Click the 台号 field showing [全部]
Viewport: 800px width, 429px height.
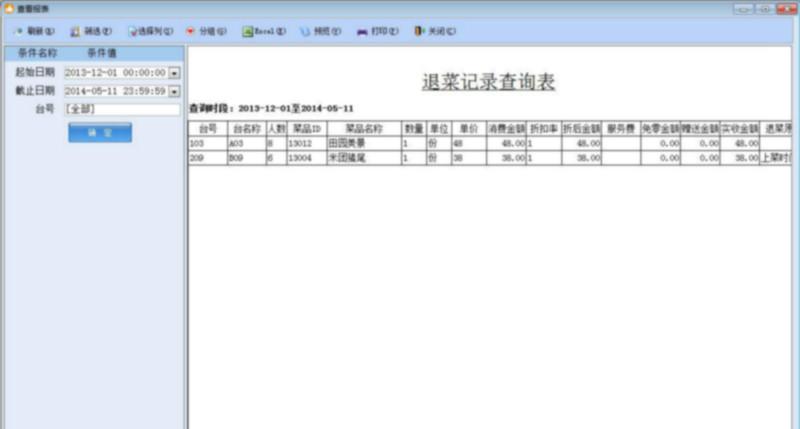coord(122,109)
